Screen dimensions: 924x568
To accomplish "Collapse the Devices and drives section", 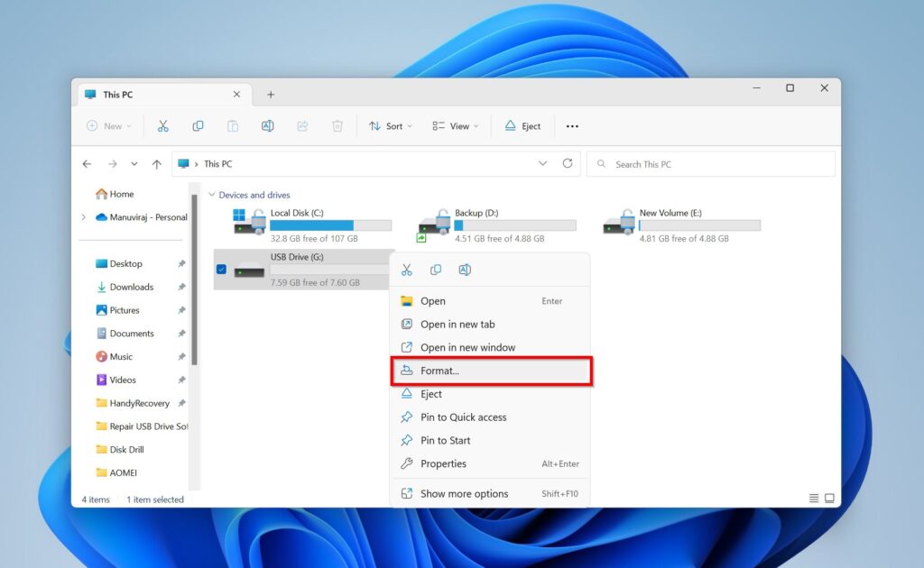I will (210, 195).
